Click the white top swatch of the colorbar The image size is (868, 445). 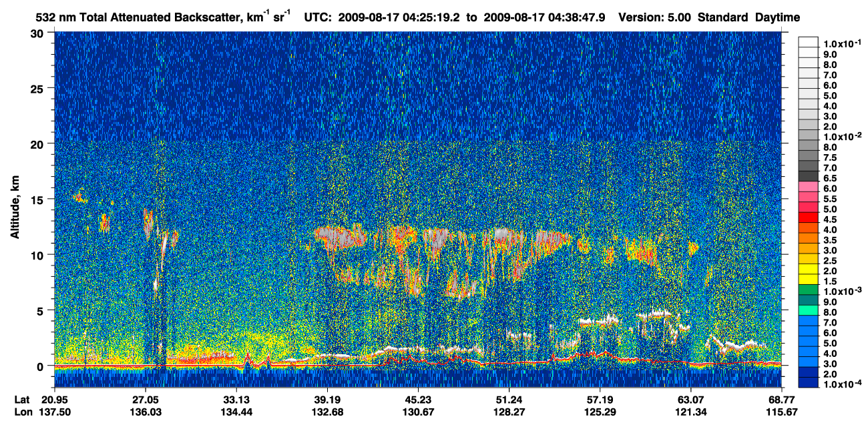pyautogui.click(x=808, y=41)
